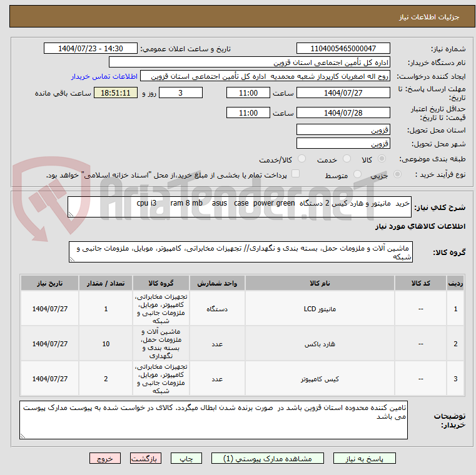Screen dimensions: 476x475
Task: Click the نام کالا column header
Action: [x=320, y=283]
